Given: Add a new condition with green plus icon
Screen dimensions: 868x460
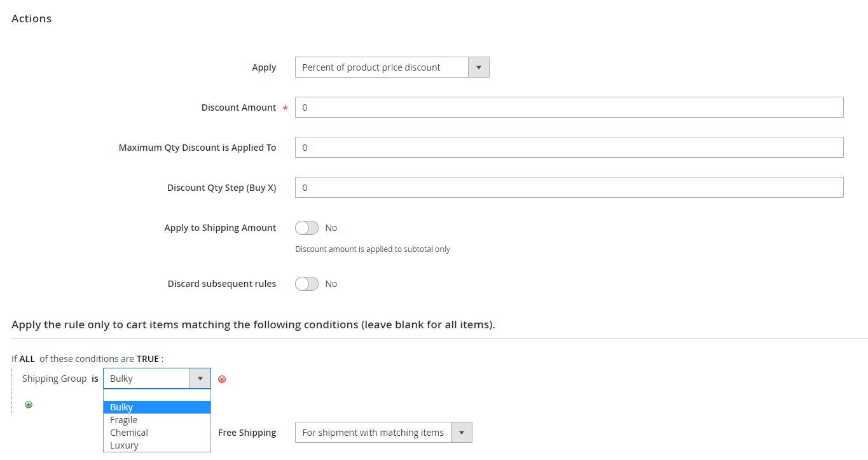Looking at the screenshot, I should (29, 405).
